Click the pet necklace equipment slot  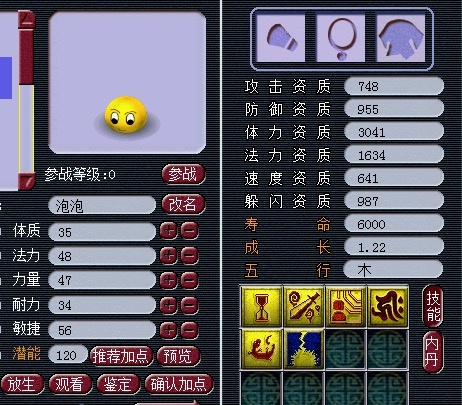point(341,38)
